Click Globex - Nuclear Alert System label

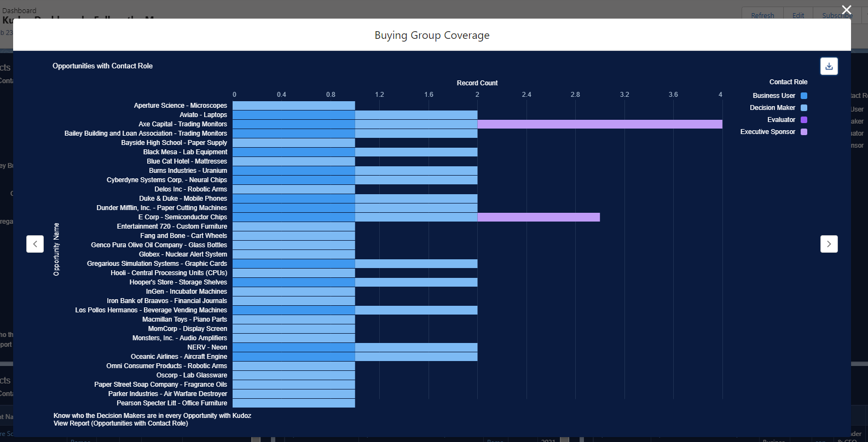pyautogui.click(x=183, y=254)
